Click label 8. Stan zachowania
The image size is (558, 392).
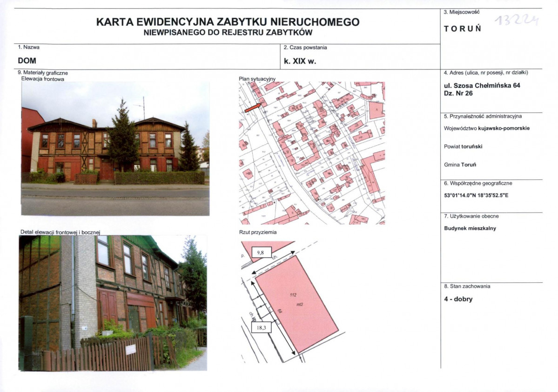tap(467, 286)
